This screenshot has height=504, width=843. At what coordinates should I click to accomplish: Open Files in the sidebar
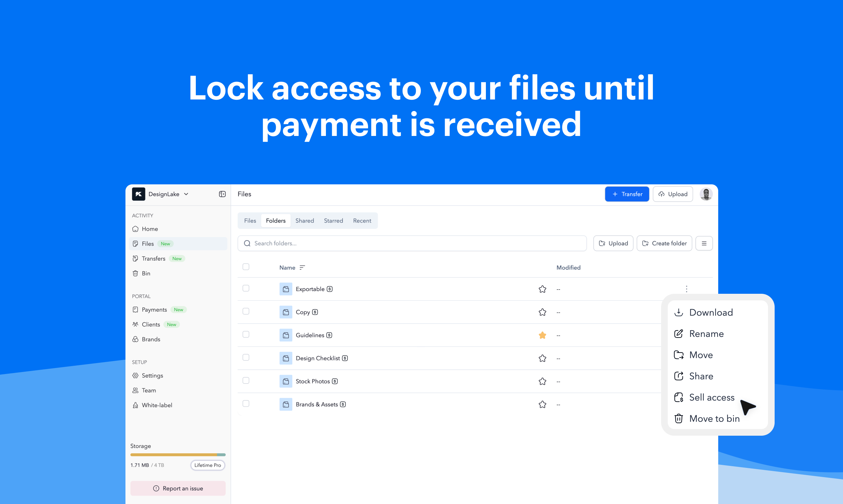pos(178,243)
